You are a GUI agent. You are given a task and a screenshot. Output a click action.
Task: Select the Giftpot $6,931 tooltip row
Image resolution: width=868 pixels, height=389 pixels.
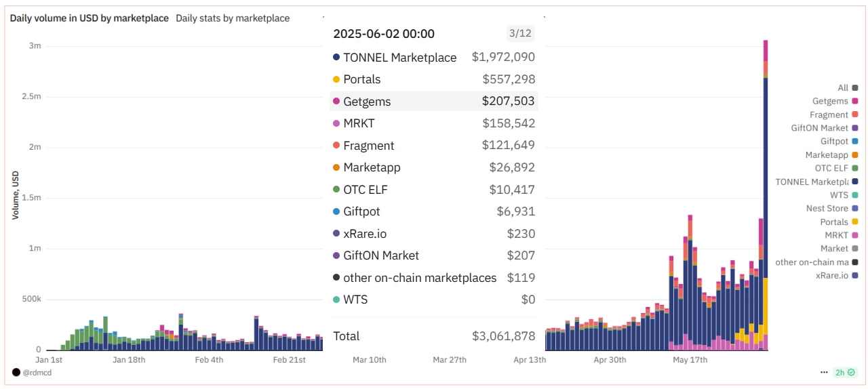coord(434,211)
